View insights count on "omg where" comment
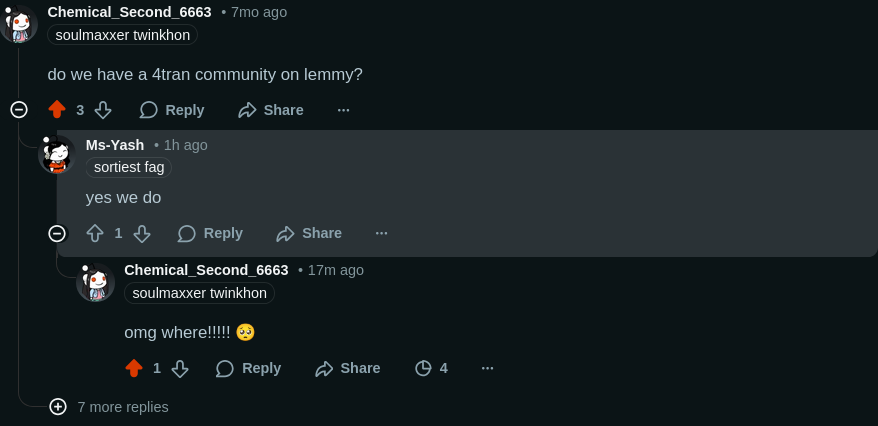The height and width of the screenshot is (426, 878). 431,368
